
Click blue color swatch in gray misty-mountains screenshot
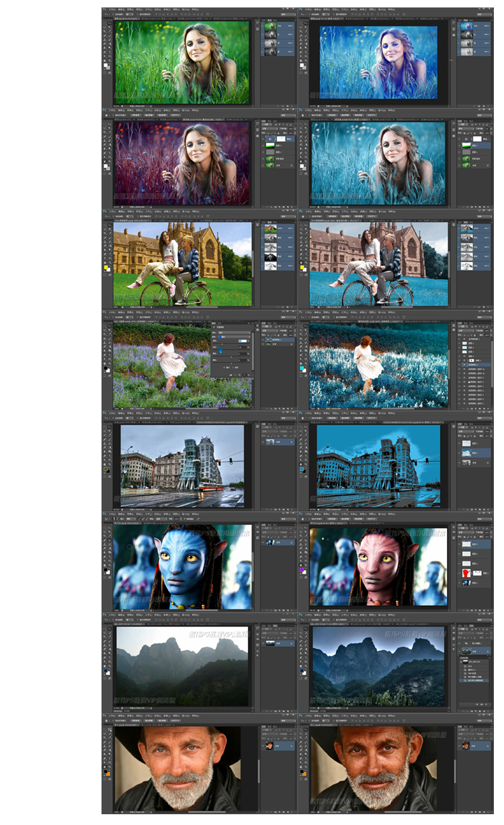coord(106,670)
